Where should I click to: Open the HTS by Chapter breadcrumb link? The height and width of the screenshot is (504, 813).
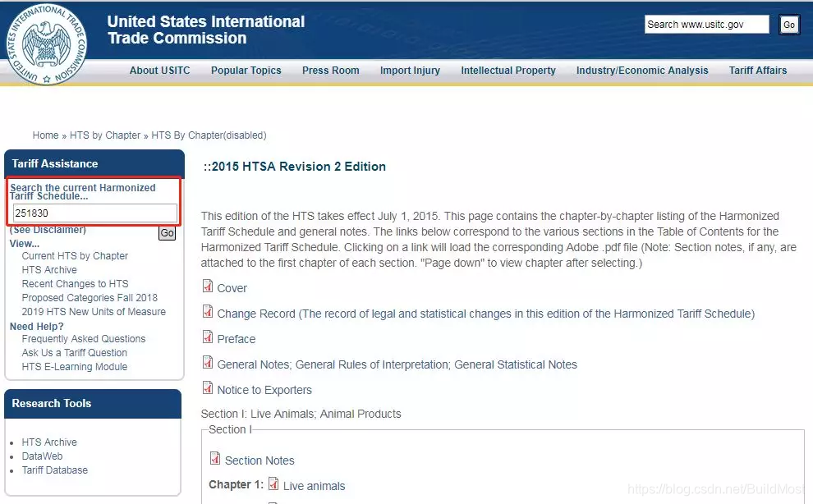coord(105,135)
